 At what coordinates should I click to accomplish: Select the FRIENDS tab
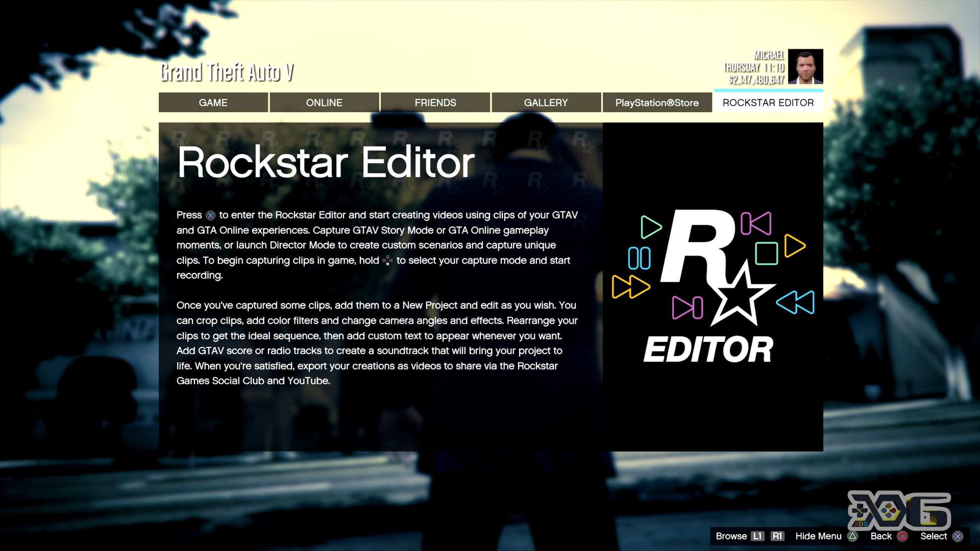(435, 102)
